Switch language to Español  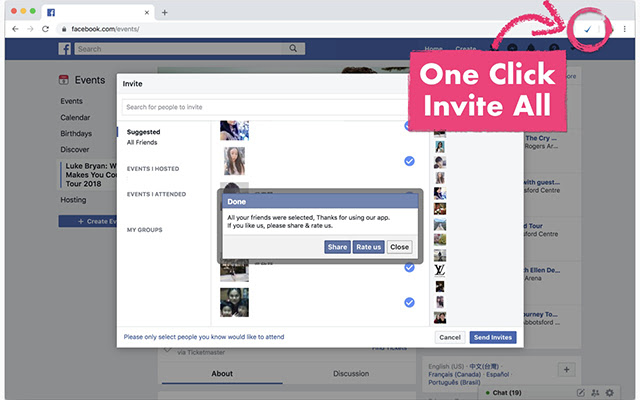pos(498,374)
